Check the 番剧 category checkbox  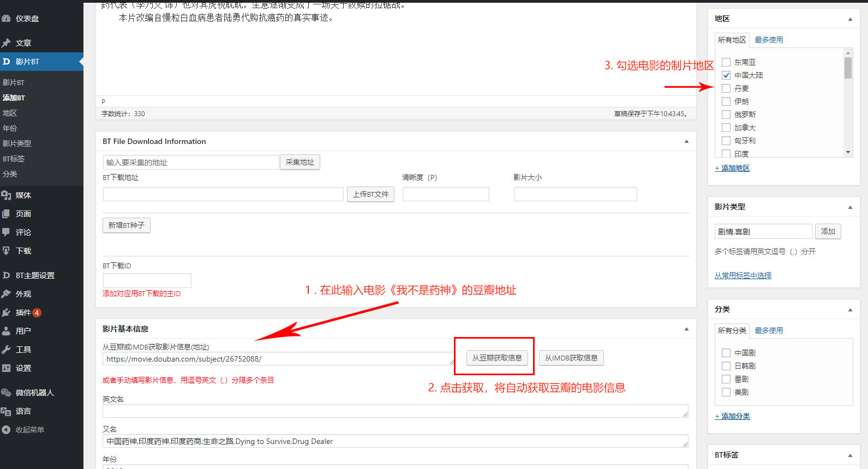coord(726,379)
